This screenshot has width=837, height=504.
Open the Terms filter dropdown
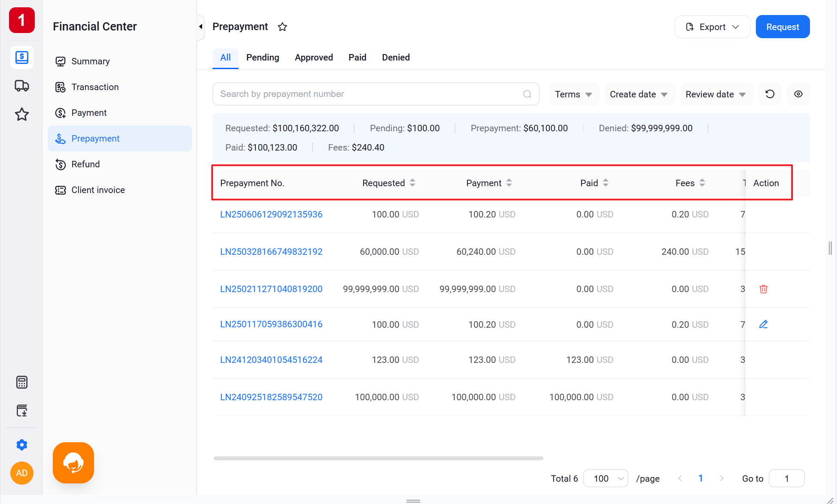(x=574, y=94)
